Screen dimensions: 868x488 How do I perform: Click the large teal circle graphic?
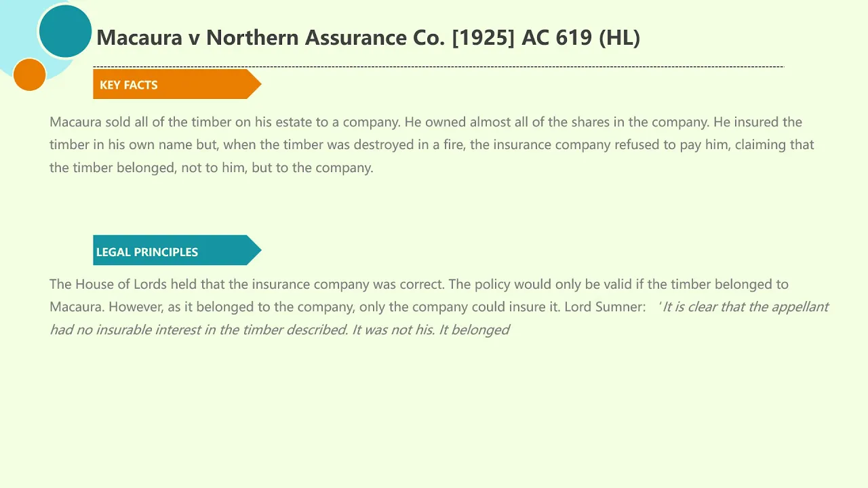pyautogui.click(x=65, y=31)
